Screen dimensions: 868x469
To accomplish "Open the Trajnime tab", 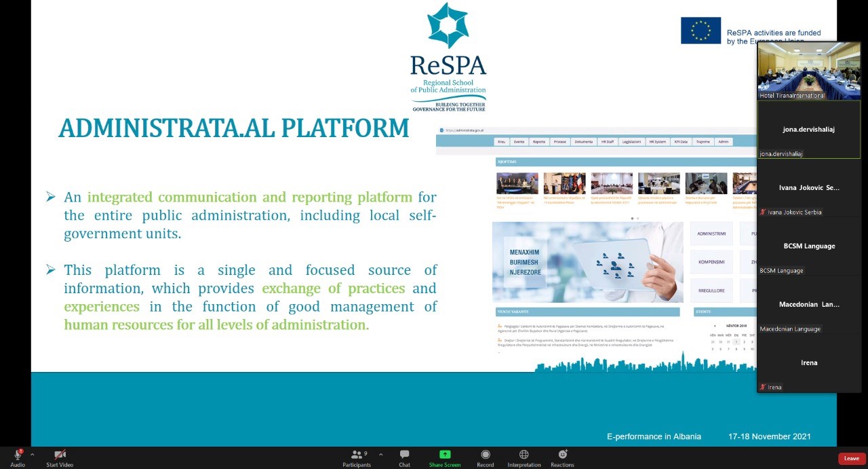I will point(703,142).
